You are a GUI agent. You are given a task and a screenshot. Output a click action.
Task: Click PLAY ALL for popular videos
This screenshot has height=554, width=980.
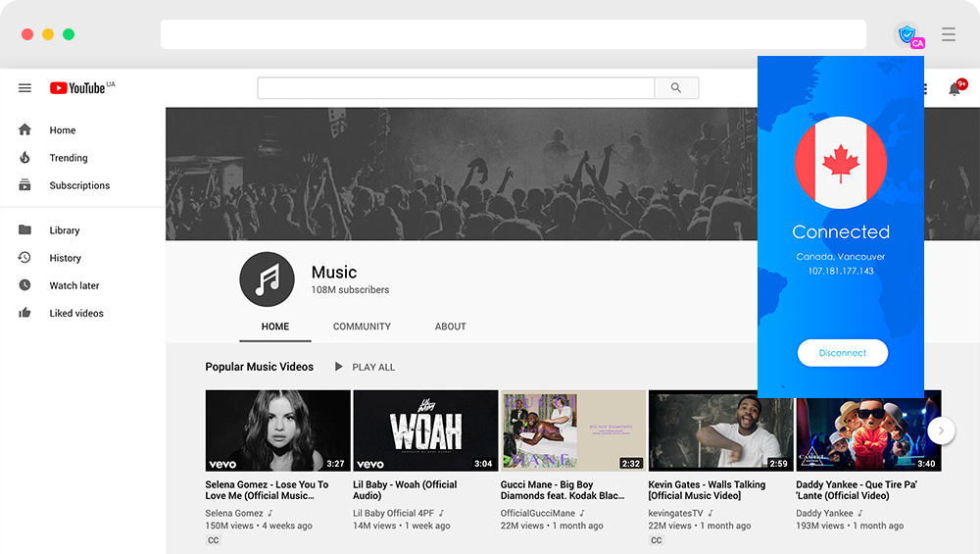pos(365,367)
